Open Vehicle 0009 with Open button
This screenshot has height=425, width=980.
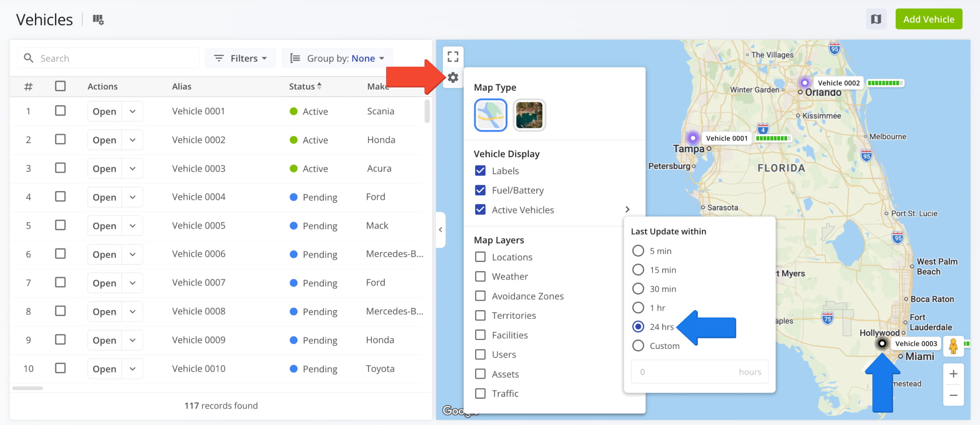coord(104,340)
